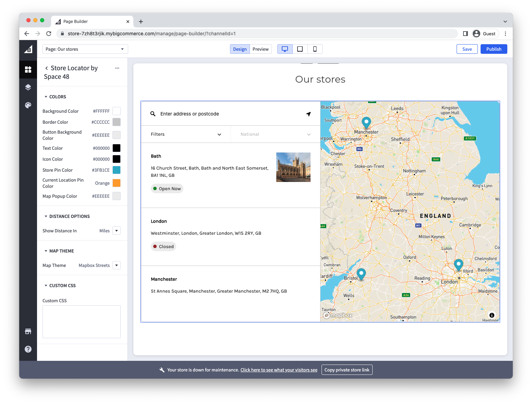Open the browser tab search chevron
Image resolution: width=532 pixels, height=404 pixels.
[505, 22]
